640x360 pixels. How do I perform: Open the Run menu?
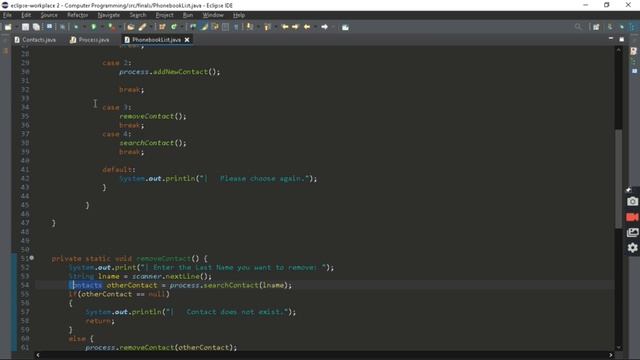pos(188,15)
